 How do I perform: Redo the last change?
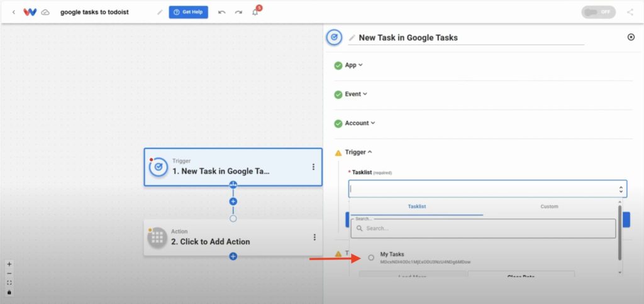238,13
